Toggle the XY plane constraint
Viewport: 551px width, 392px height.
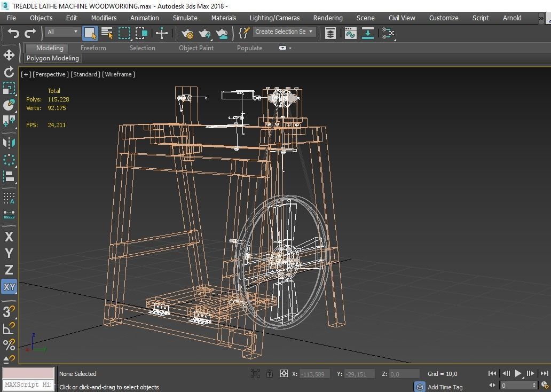coord(9,287)
